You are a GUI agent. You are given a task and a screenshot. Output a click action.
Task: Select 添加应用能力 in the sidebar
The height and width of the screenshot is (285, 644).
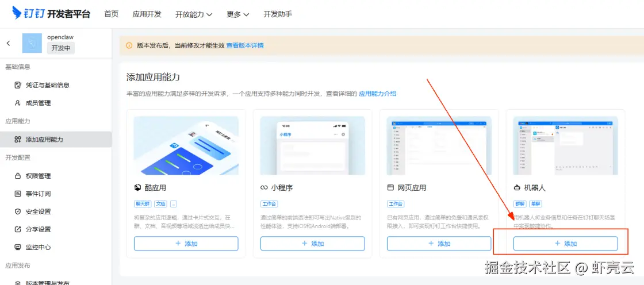pos(56,140)
